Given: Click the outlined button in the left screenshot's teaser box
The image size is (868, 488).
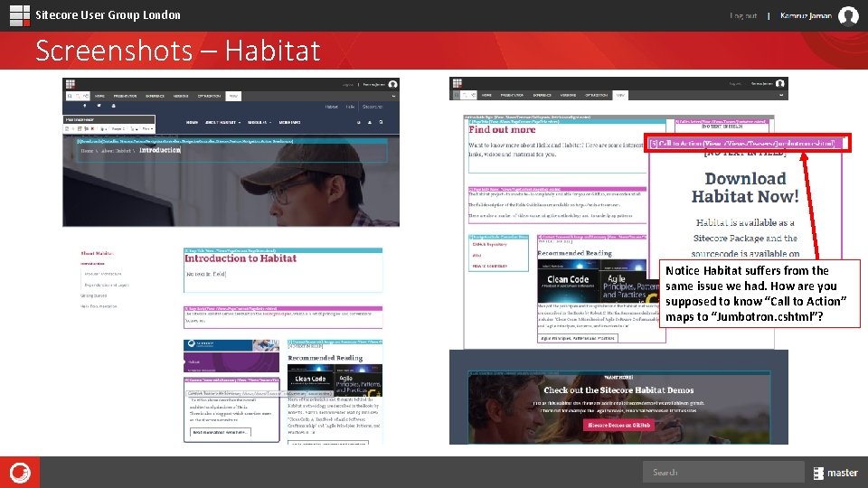Looking at the screenshot, I should point(221,432).
